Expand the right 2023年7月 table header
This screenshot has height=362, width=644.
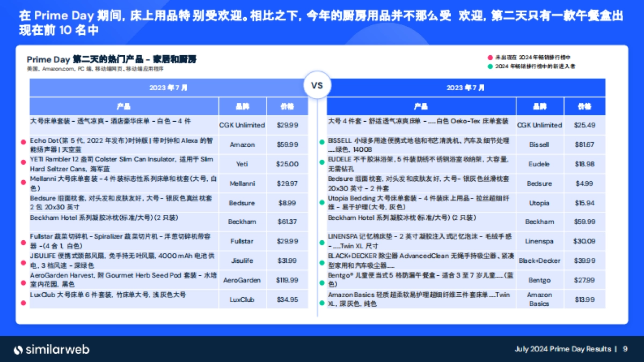pos(465,86)
